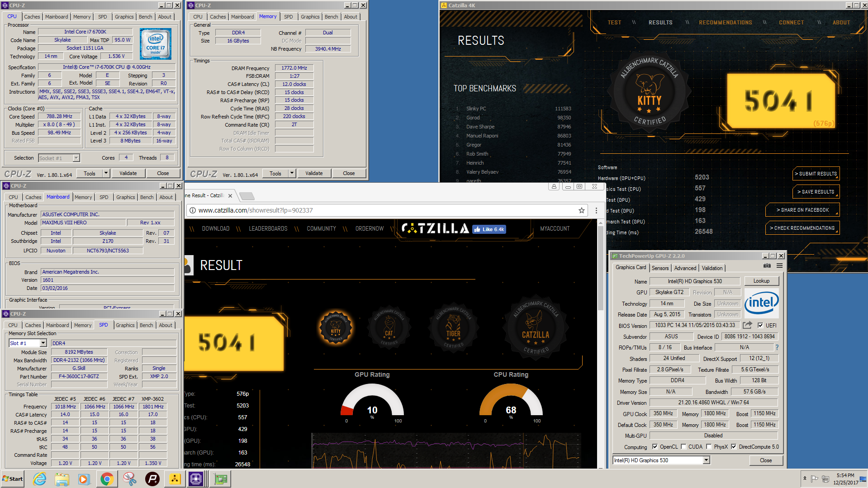This screenshot has width=868, height=488.
Task: Click the GPU-Z BIOS export share icon
Action: pyautogui.click(x=747, y=325)
